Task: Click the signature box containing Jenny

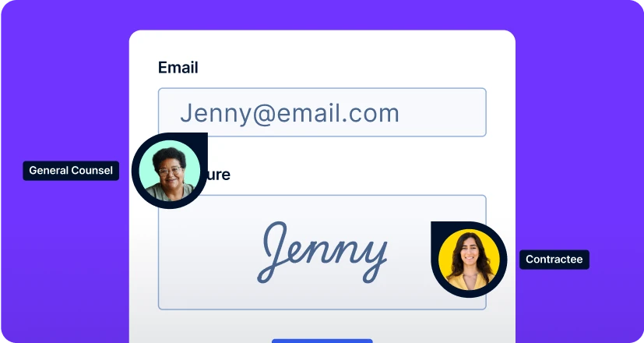Action: point(322,252)
